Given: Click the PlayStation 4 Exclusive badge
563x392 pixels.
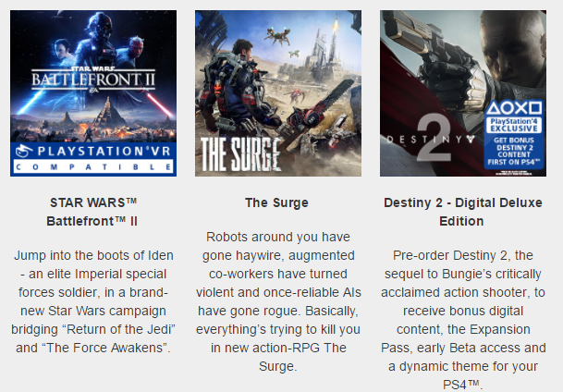Looking at the screenshot, I should coord(514,125).
